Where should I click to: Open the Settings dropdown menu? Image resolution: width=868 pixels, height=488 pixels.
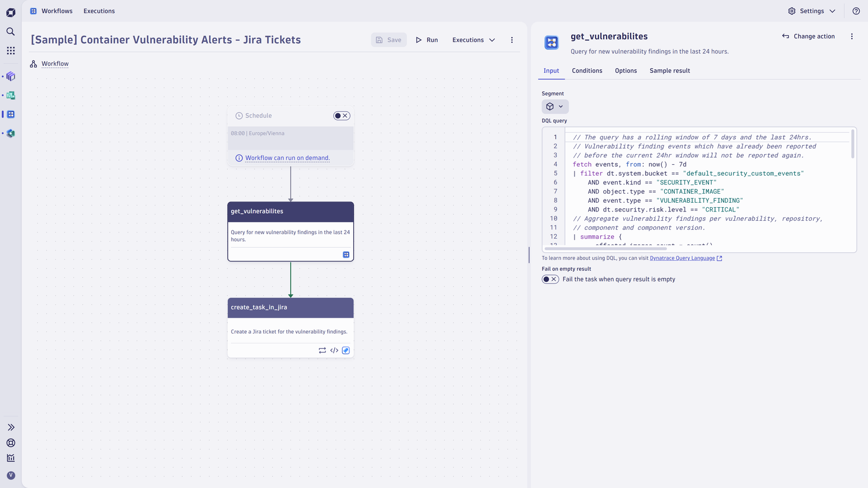812,11
